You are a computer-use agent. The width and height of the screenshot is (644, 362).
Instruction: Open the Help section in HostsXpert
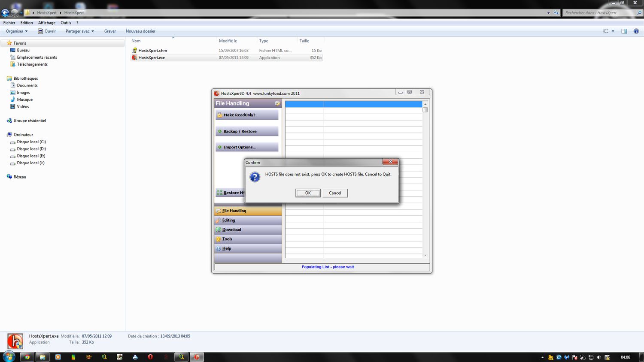pos(248,248)
